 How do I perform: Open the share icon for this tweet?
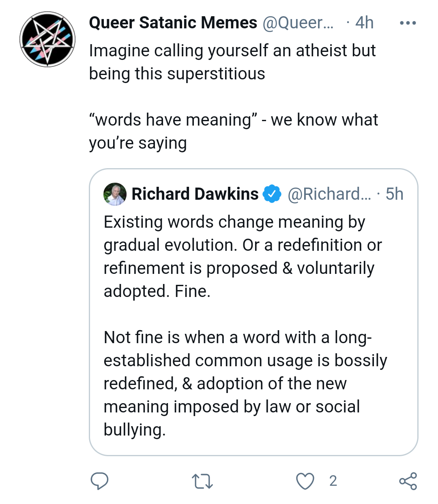[408, 481]
